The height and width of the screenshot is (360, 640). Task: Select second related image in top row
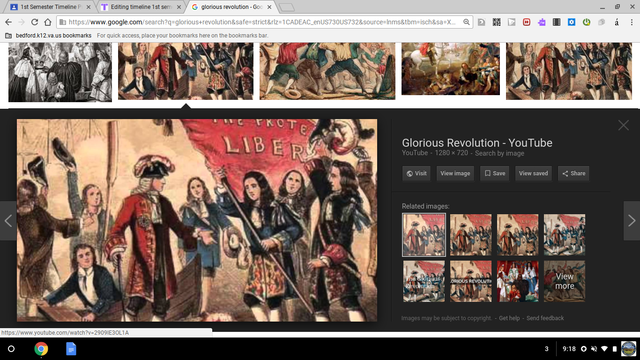point(471,235)
